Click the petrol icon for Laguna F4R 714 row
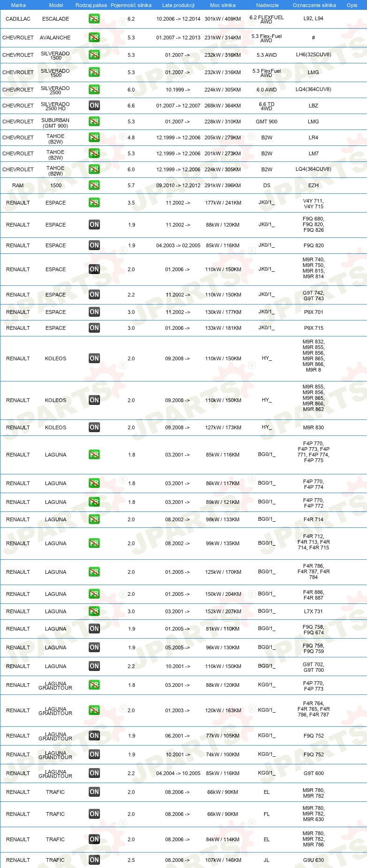Screen dimensions: 367x868 (94, 519)
